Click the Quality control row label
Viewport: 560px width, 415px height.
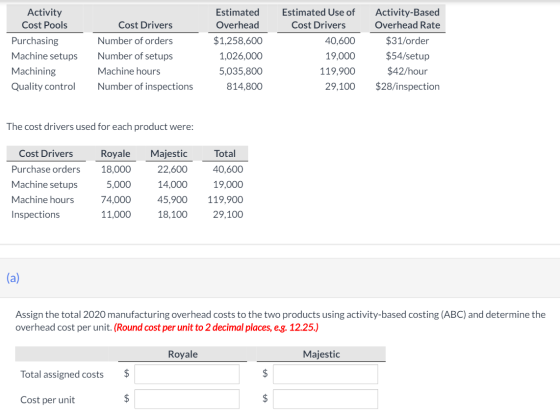click(43, 86)
